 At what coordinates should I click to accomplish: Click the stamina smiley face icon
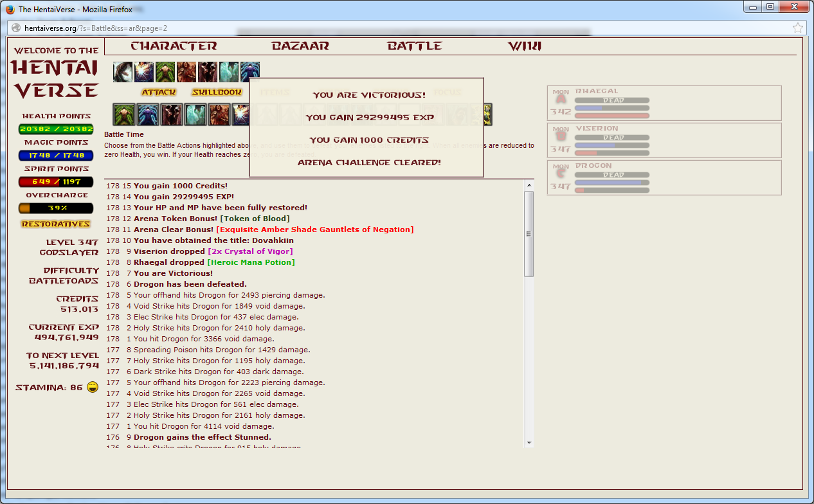pos(93,387)
